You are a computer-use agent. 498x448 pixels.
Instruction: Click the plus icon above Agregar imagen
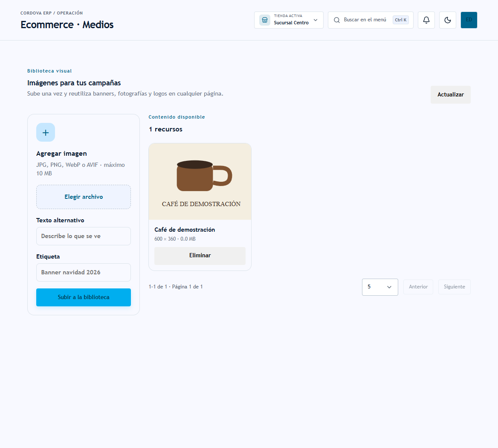[x=46, y=133]
